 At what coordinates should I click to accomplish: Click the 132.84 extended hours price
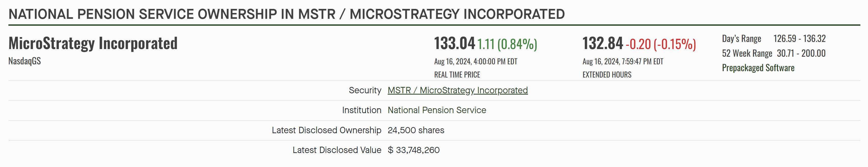(603, 43)
